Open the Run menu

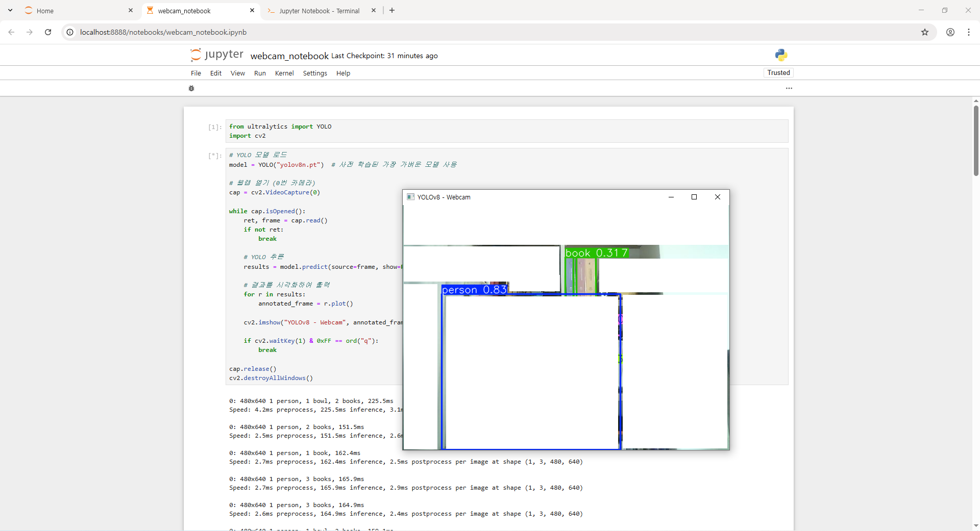pos(260,73)
